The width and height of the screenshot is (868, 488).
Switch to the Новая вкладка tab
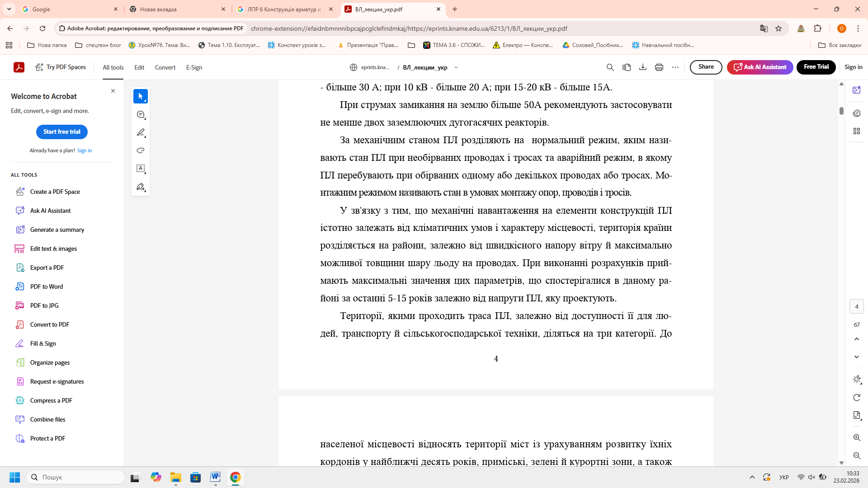pyautogui.click(x=178, y=9)
